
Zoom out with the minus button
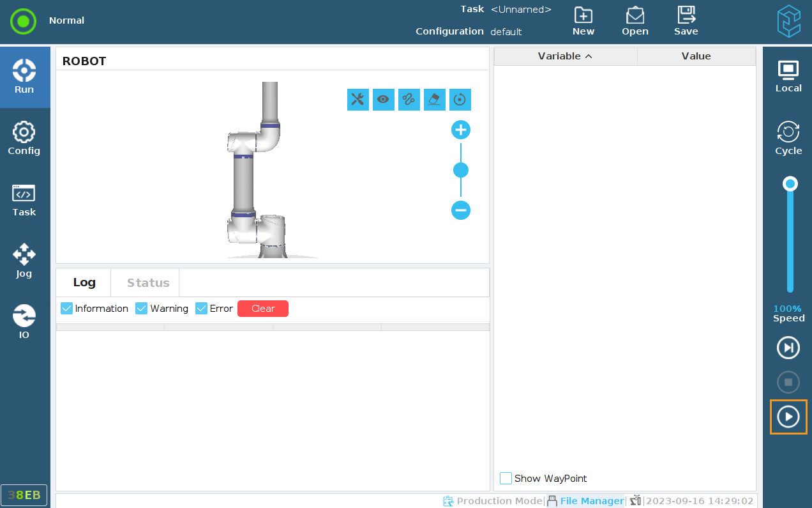coord(461,210)
